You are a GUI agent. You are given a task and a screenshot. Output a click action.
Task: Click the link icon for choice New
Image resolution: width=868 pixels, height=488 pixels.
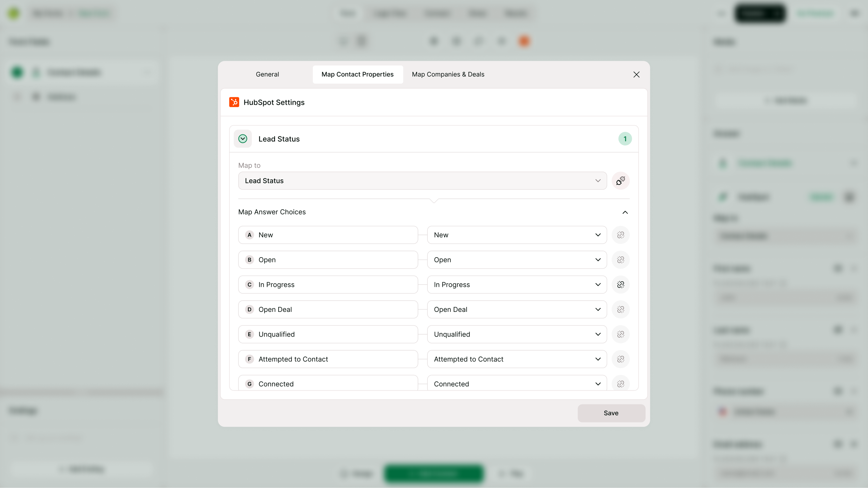click(620, 235)
